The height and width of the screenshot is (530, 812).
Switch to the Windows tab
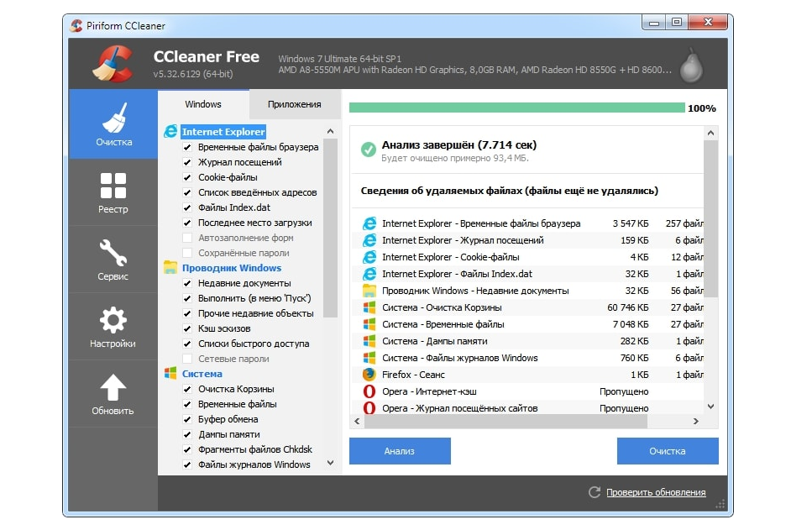(x=203, y=104)
